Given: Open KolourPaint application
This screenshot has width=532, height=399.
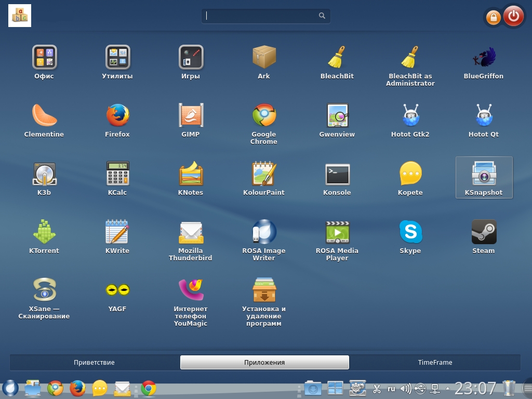Looking at the screenshot, I should tap(263, 175).
